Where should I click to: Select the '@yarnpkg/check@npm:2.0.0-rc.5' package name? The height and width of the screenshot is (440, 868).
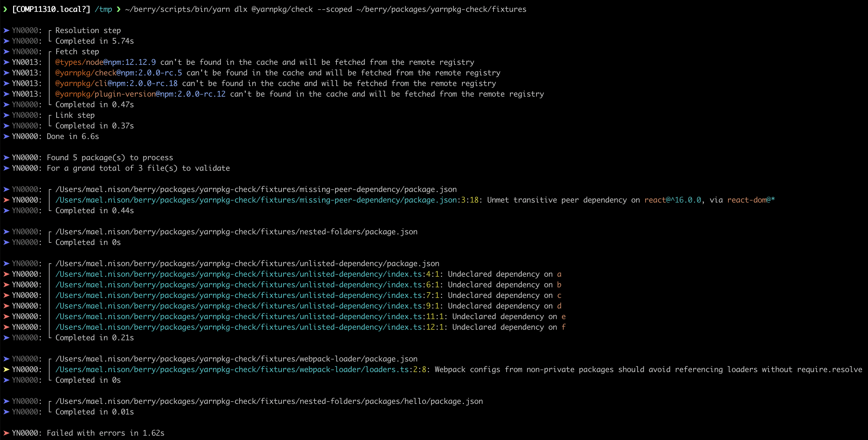click(118, 73)
